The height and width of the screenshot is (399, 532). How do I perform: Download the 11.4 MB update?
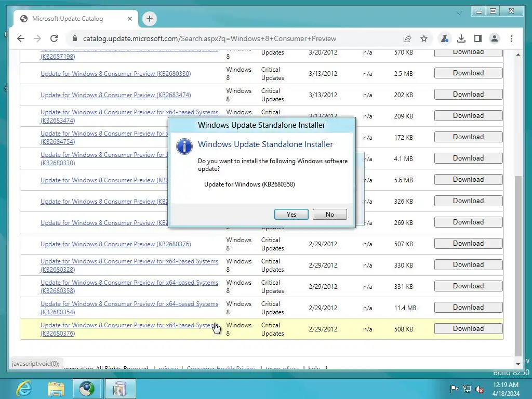[468, 308]
